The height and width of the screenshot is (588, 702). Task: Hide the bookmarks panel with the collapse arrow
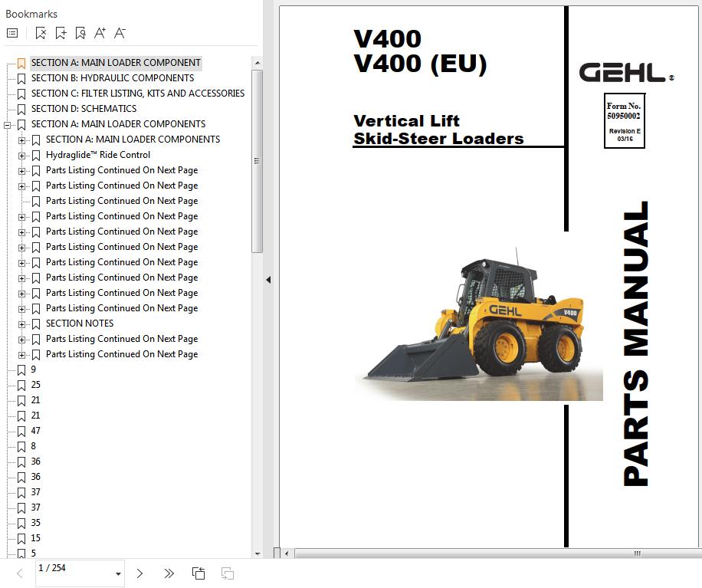[x=268, y=280]
